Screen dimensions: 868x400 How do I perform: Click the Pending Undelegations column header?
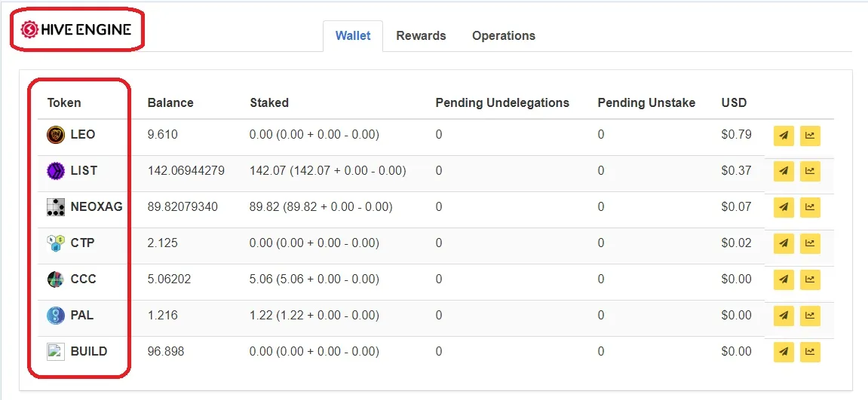(502, 103)
